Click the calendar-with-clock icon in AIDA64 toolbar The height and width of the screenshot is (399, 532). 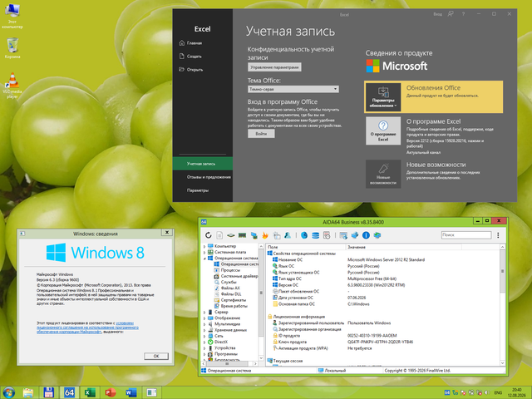327,235
